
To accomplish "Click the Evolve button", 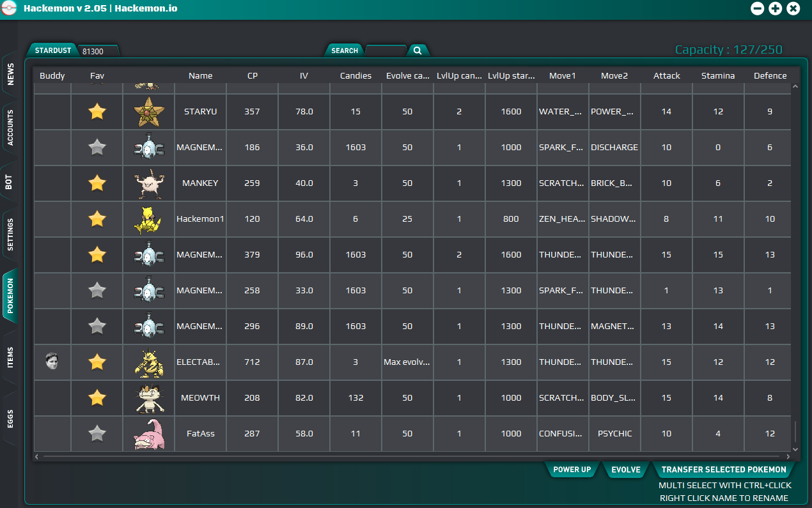I will [625, 470].
